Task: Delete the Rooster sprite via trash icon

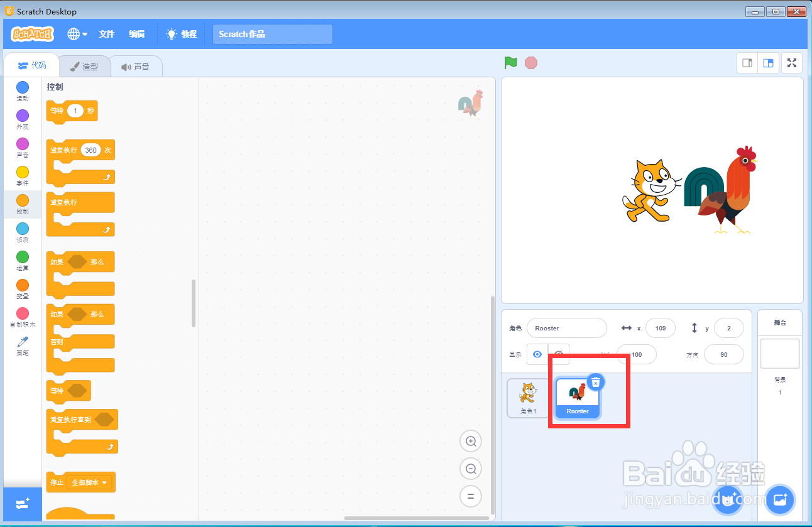Action: [x=596, y=382]
